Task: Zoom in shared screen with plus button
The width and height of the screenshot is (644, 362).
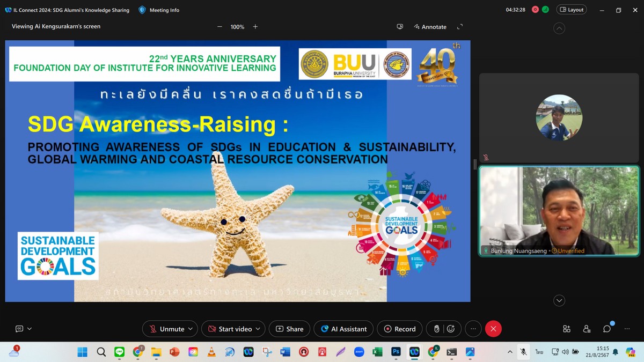Action: pos(255,27)
